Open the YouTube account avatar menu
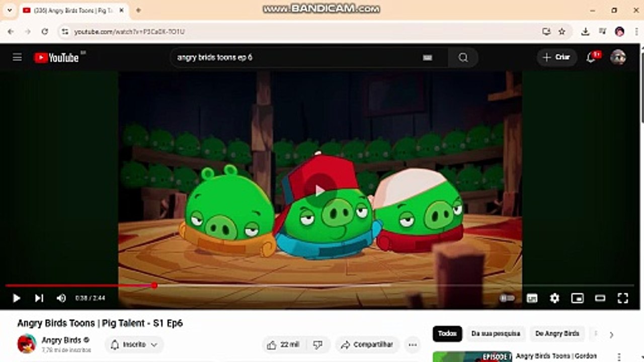 point(618,57)
